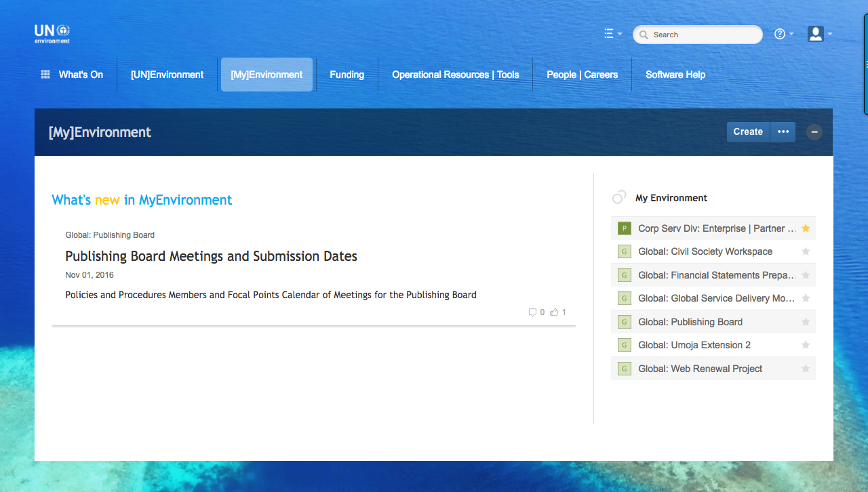Open Global: Global Service Delivery Mo... link
The image size is (868, 492).
[x=717, y=298]
